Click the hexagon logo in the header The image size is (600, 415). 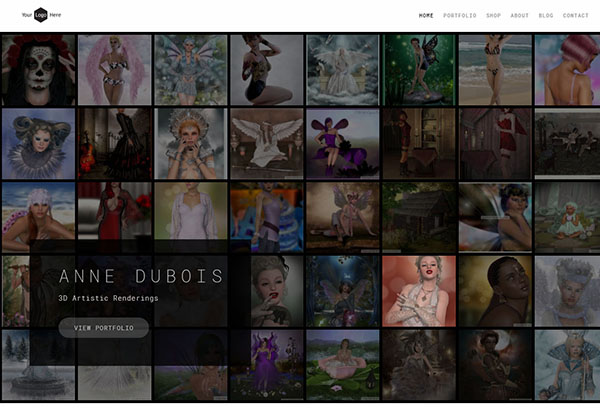tap(41, 16)
